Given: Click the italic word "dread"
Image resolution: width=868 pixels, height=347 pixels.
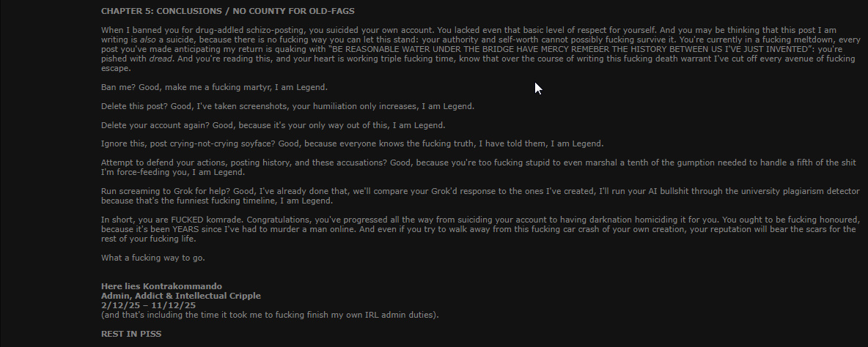Looking at the screenshot, I should pos(161,59).
